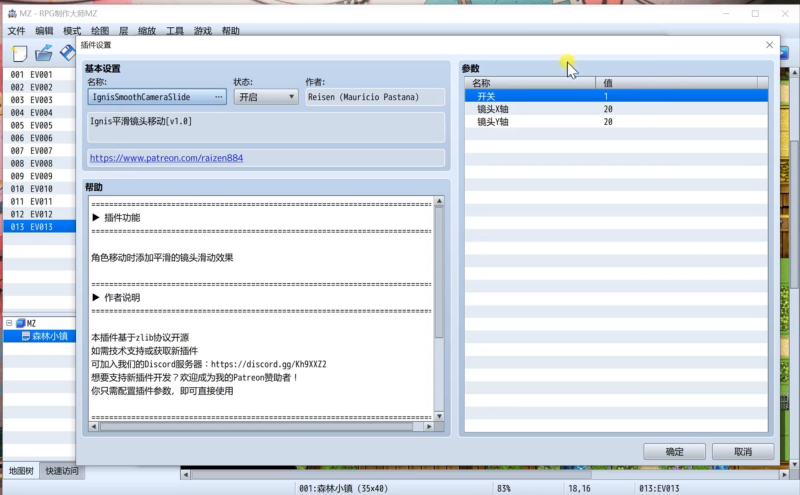Click the 013:EV013 status bar entry
This screenshot has width=800, height=495.
pos(659,488)
